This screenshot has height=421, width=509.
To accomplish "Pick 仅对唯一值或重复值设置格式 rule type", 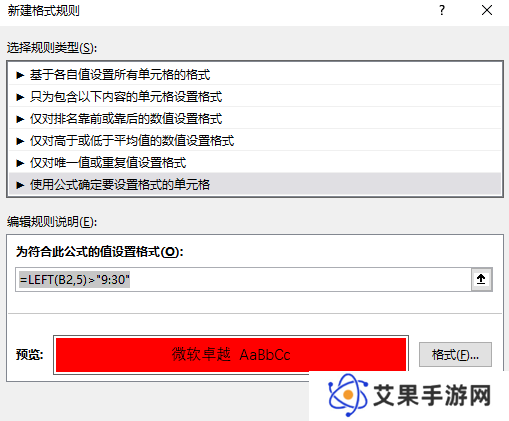I will click(255, 163).
